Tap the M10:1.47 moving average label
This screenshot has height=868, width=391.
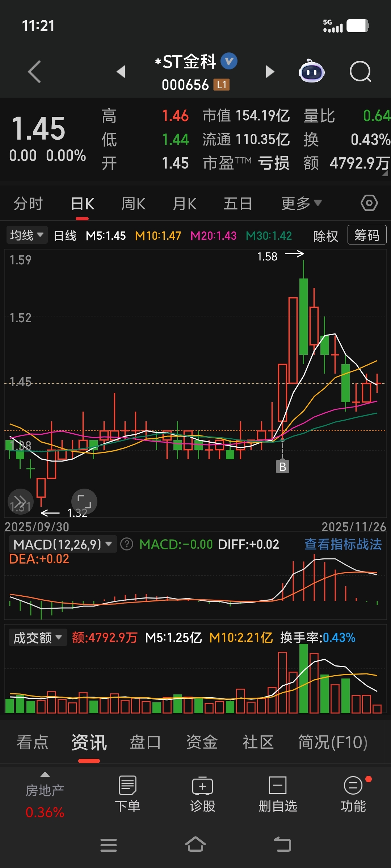pyautogui.click(x=158, y=236)
